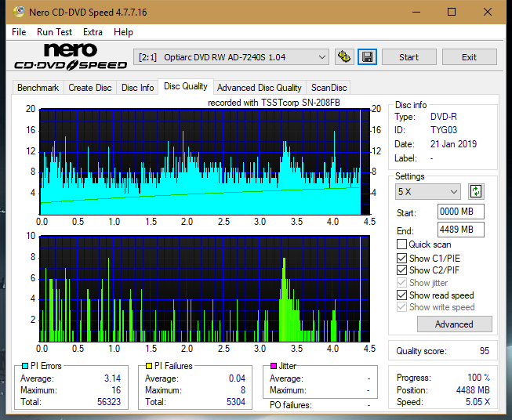Click the Quality score value 95
Screen dimensions: 512x420
[485, 351]
